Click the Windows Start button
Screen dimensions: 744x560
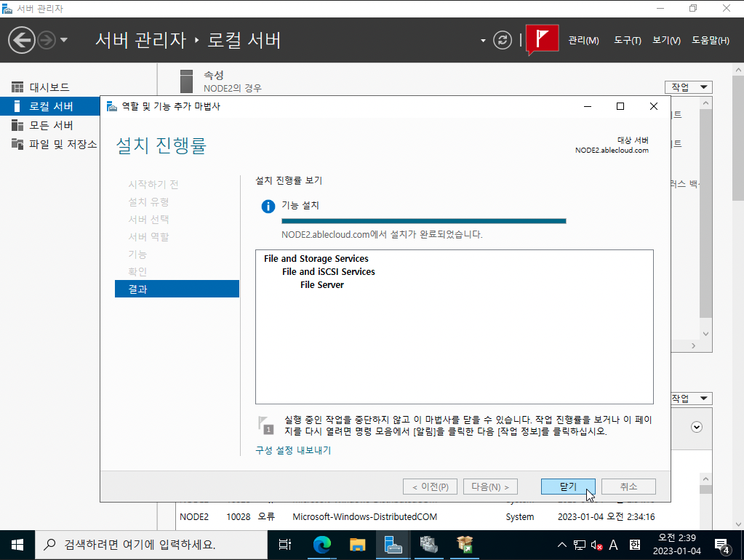17,545
